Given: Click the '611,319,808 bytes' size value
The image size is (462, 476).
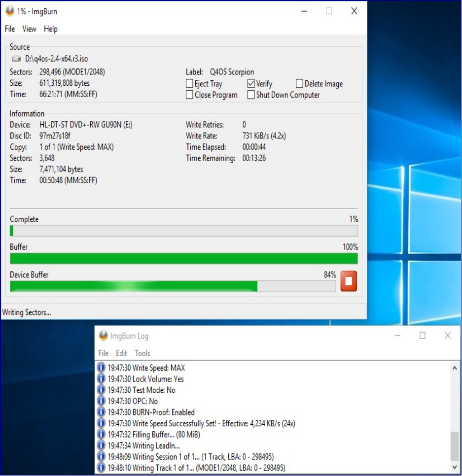Looking at the screenshot, I should point(65,83).
